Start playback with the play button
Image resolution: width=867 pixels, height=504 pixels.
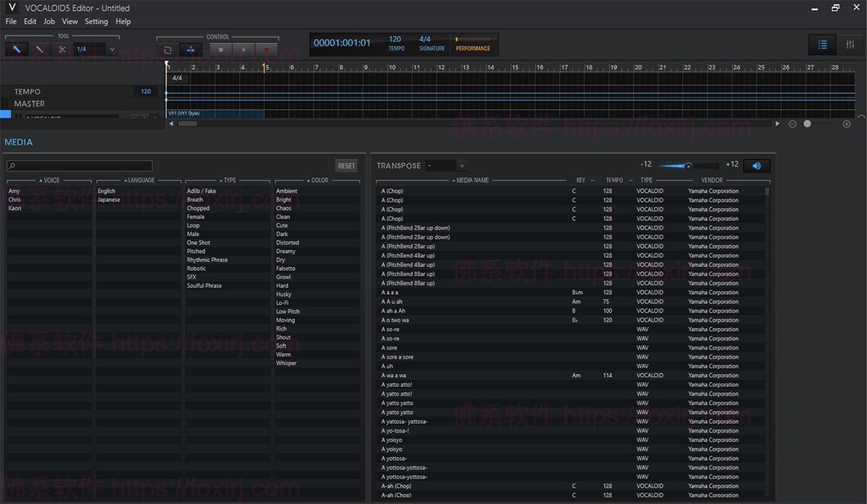243,50
